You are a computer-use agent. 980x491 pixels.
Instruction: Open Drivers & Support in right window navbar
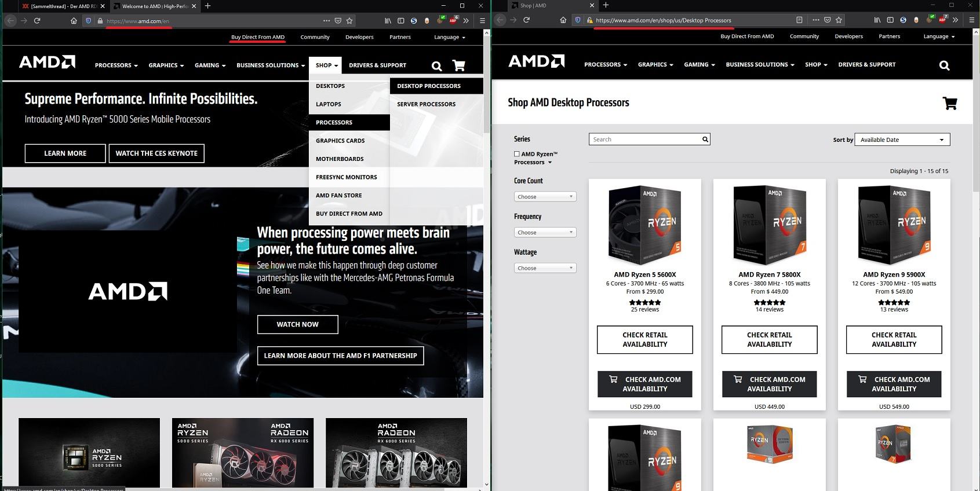867,65
